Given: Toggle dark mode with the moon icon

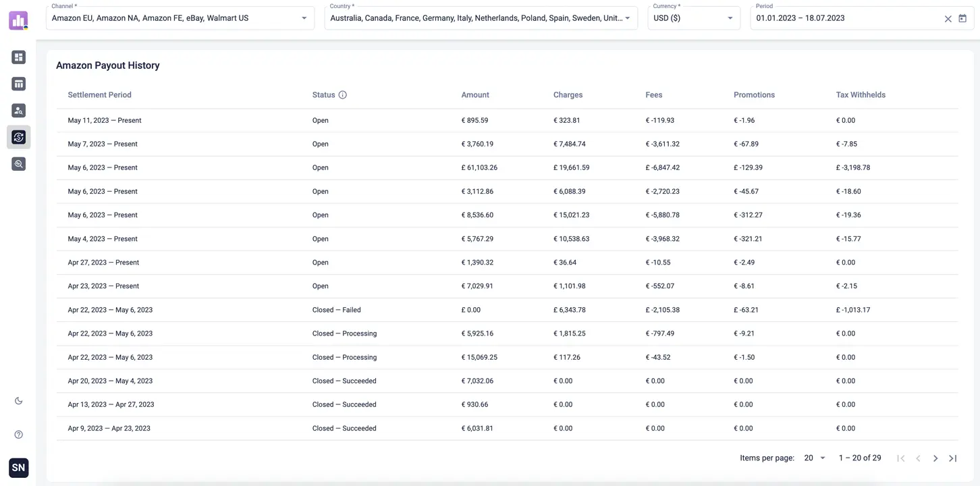Looking at the screenshot, I should [x=18, y=401].
